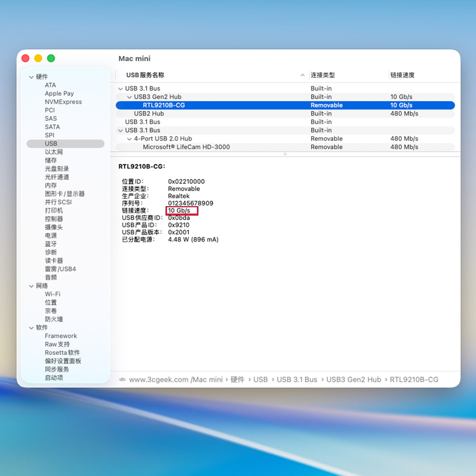Viewport: 476px width, 476px height.
Task: Select the Microsoft LifeCam HD-3000 device
Action: [x=186, y=147]
